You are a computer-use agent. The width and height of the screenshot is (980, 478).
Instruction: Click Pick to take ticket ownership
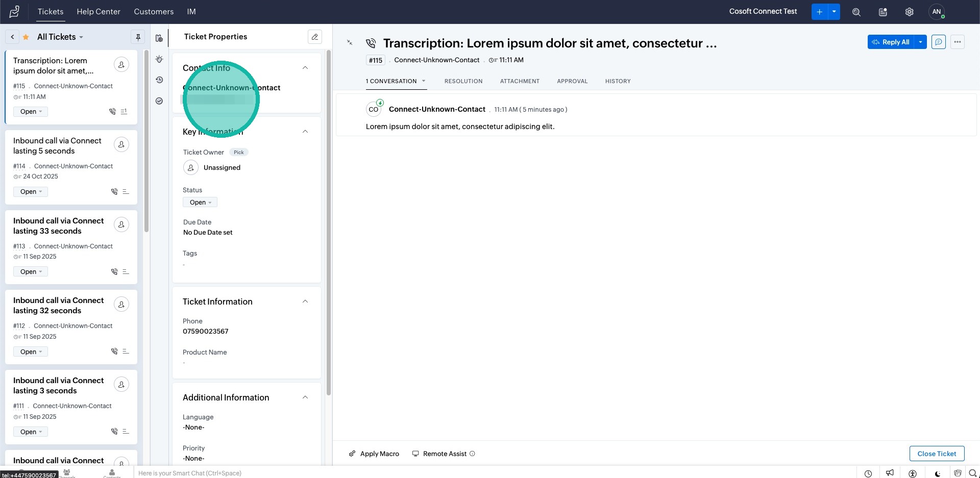coord(239,152)
